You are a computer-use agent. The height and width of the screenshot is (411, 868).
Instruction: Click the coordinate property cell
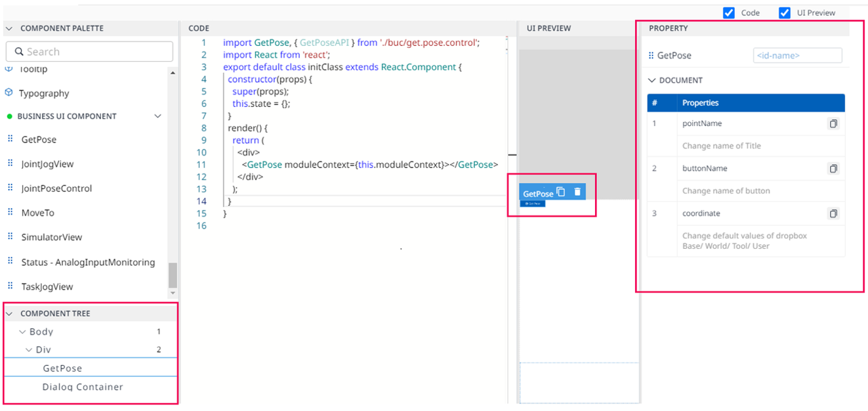761,213
